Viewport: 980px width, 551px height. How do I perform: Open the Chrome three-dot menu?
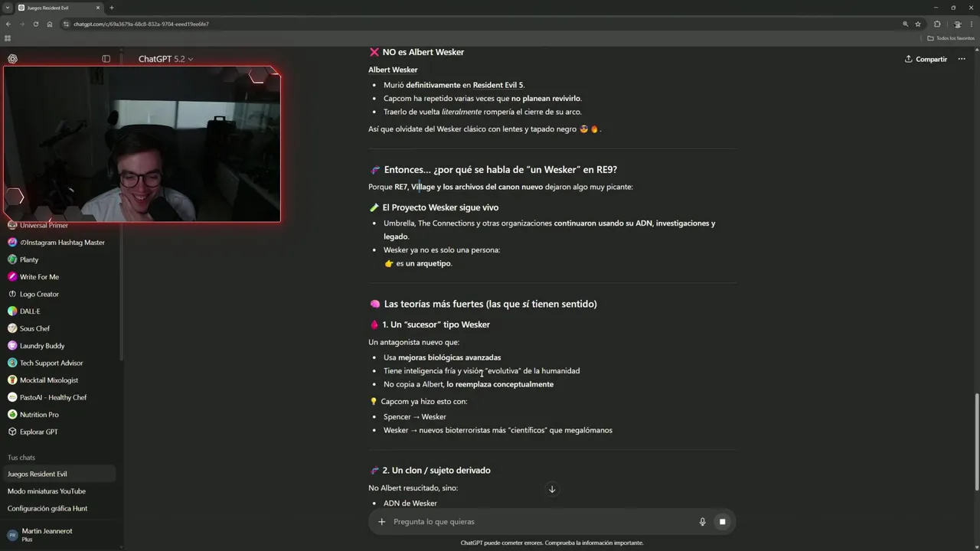pyautogui.click(x=971, y=24)
